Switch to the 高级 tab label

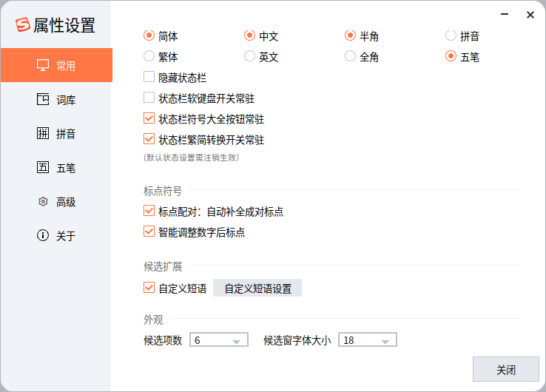(66, 202)
